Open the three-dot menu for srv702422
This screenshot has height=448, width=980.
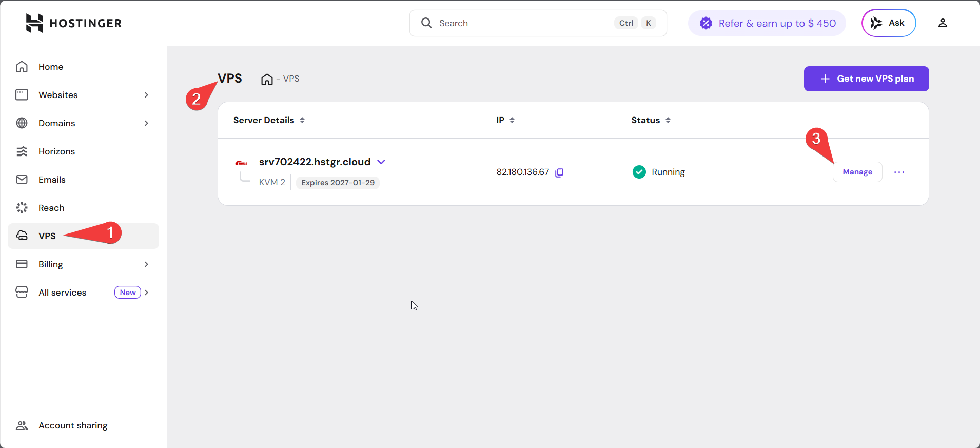[x=899, y=172]
